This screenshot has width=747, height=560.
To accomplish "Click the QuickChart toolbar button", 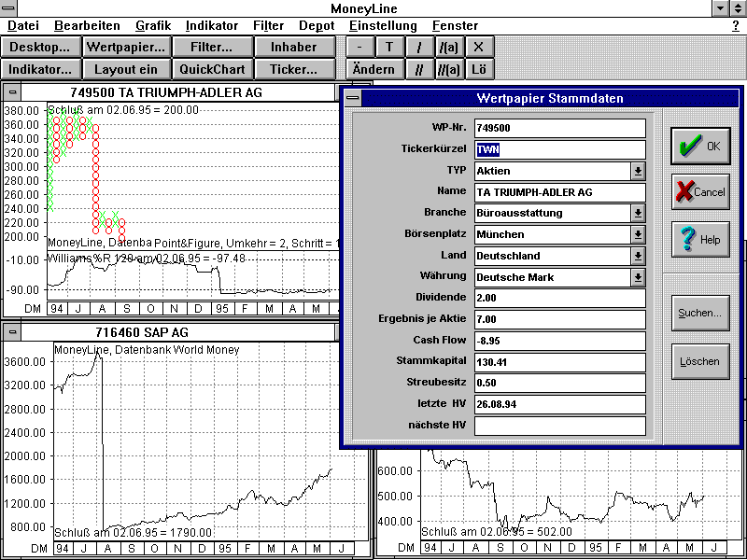I will coord(212,69).
